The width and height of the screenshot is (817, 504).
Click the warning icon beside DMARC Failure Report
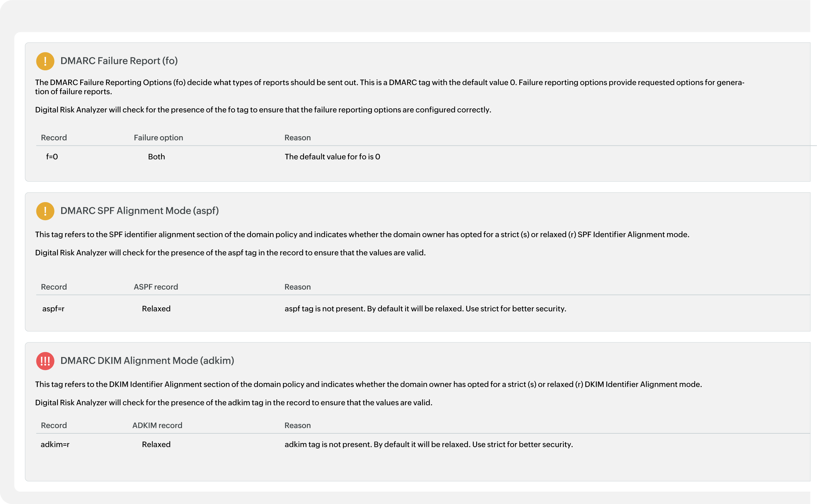45,61
